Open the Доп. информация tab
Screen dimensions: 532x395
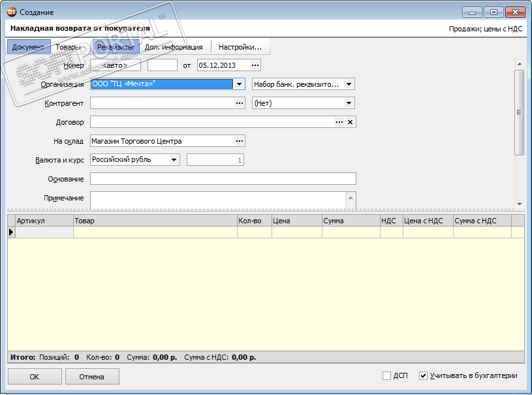pos(174,47)
